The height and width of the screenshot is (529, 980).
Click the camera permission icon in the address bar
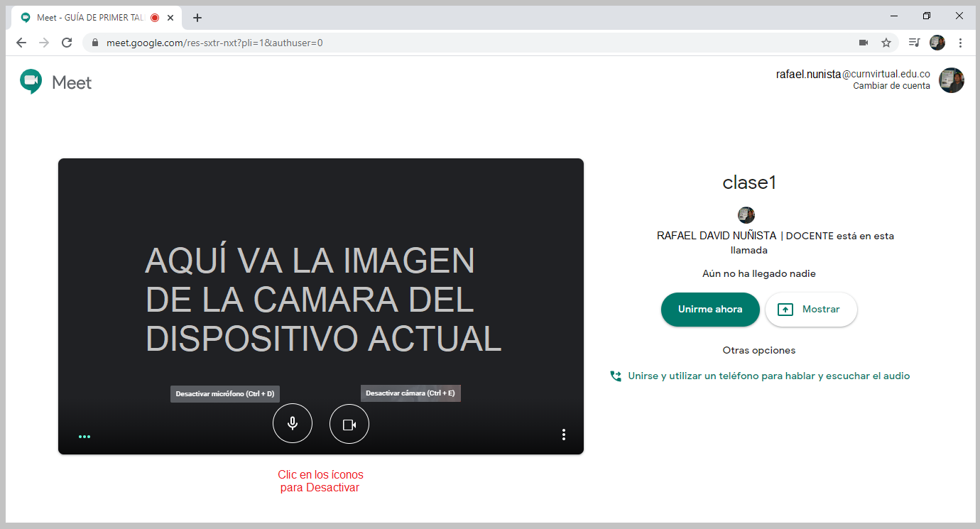(864, 43)
